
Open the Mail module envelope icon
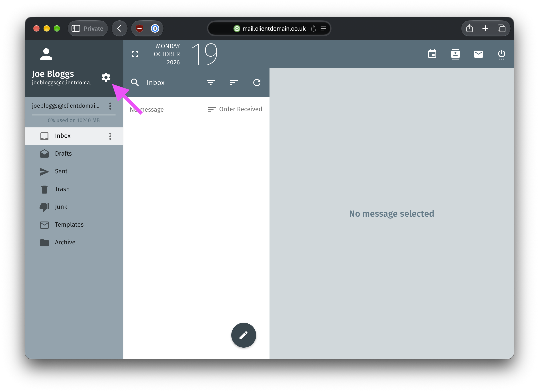point(478,54)
